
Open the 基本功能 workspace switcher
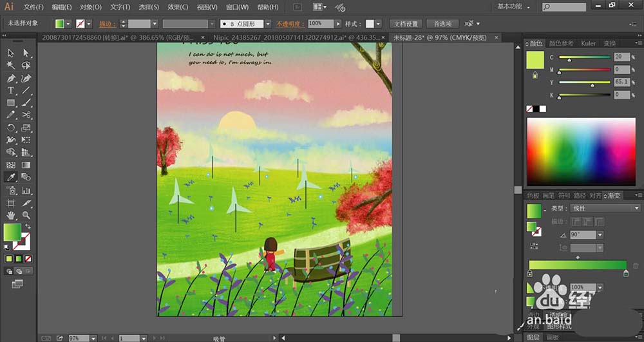(513, 6)
